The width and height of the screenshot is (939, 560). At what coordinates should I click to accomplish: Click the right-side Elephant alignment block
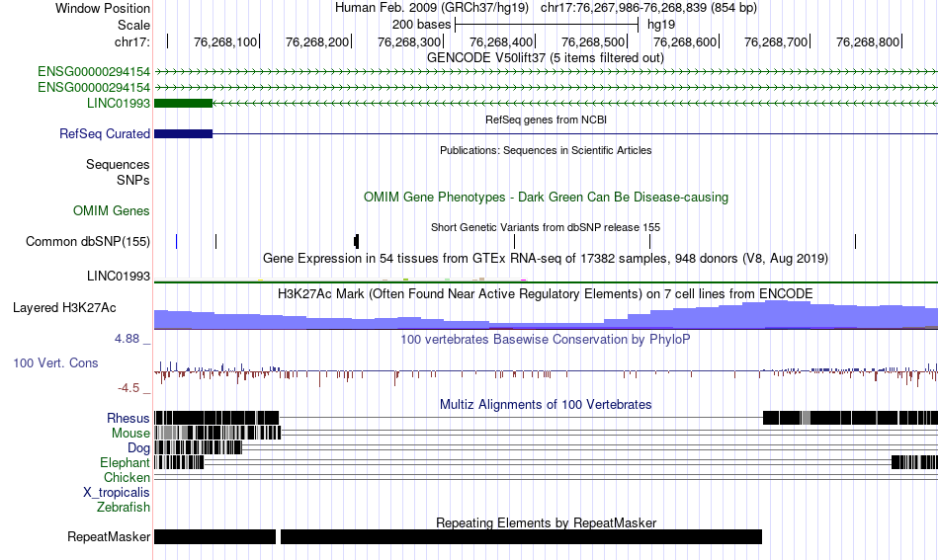pos(914,462)
